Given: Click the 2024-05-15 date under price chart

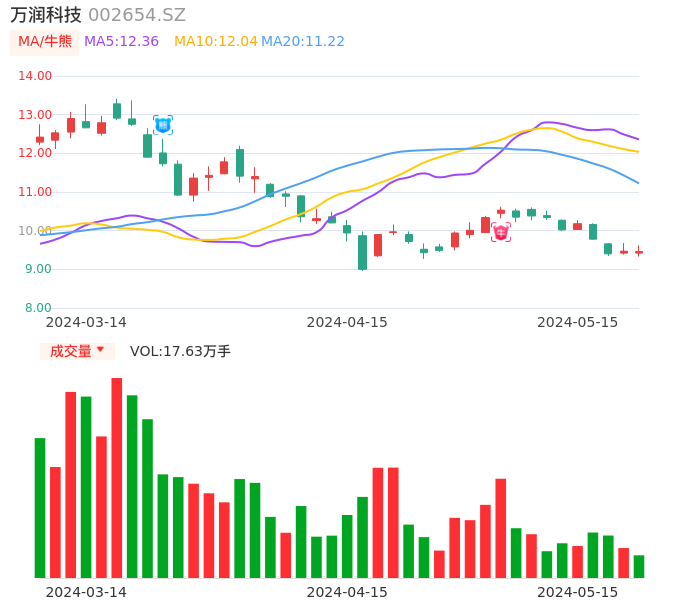Looking at the screenshot, I should click(x=578, y=322).
